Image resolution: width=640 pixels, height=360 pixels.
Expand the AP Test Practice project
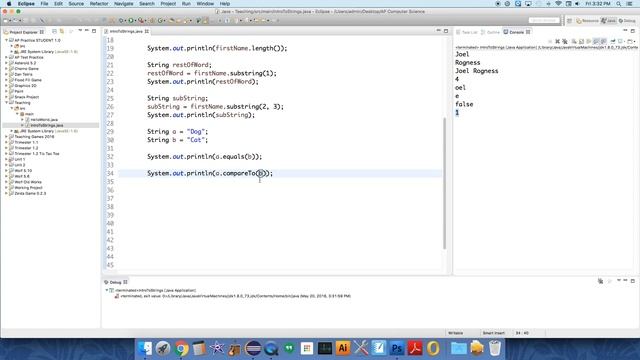(x=7, y=58)
